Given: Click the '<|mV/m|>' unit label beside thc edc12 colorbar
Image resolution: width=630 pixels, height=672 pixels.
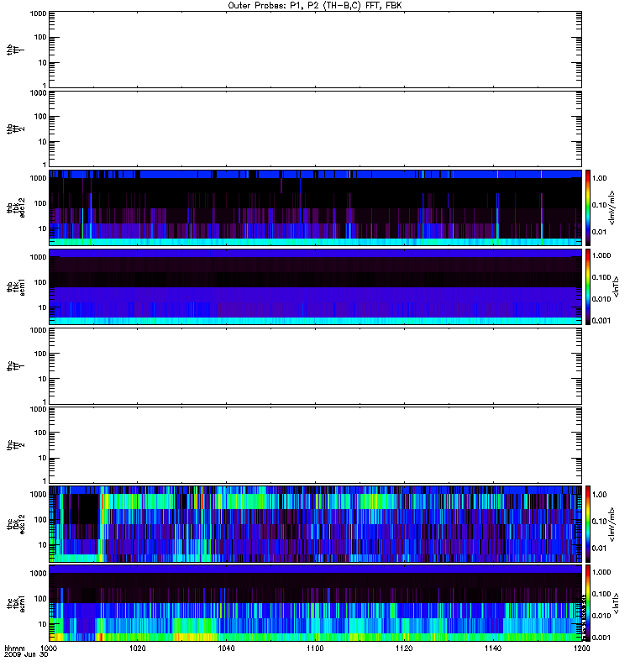Looking at the screenshot, I should coord(612,524).
